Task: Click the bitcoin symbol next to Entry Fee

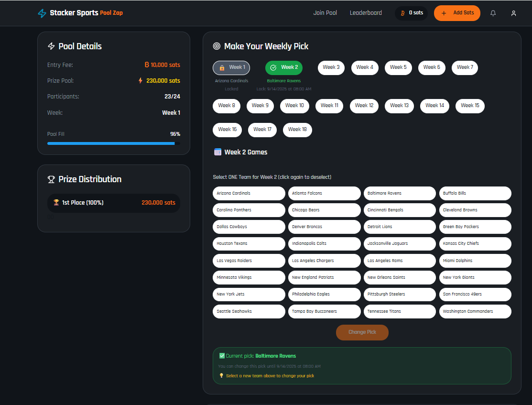Action: [147, 65]
